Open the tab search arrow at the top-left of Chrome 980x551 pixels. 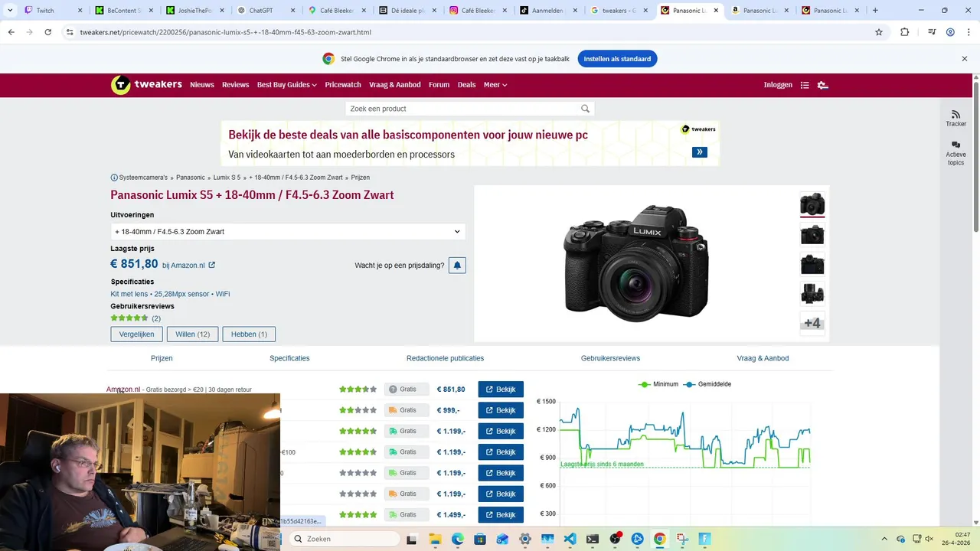click(10, 11)
